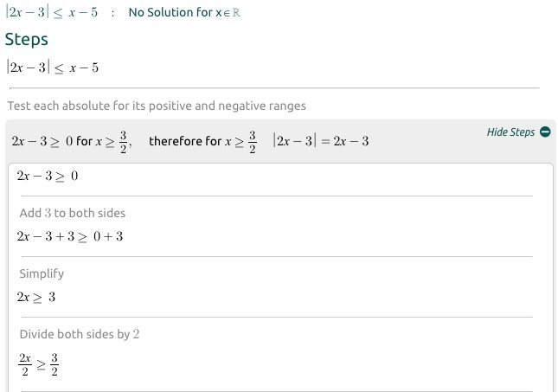Click the Divide both sides by 2 step
The height and width of the screenshot is (392, 558).
click(80, 334)
